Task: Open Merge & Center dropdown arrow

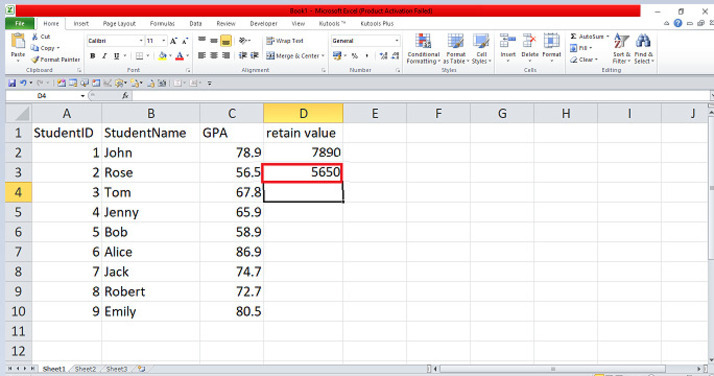Action: [x=323, y=56]
